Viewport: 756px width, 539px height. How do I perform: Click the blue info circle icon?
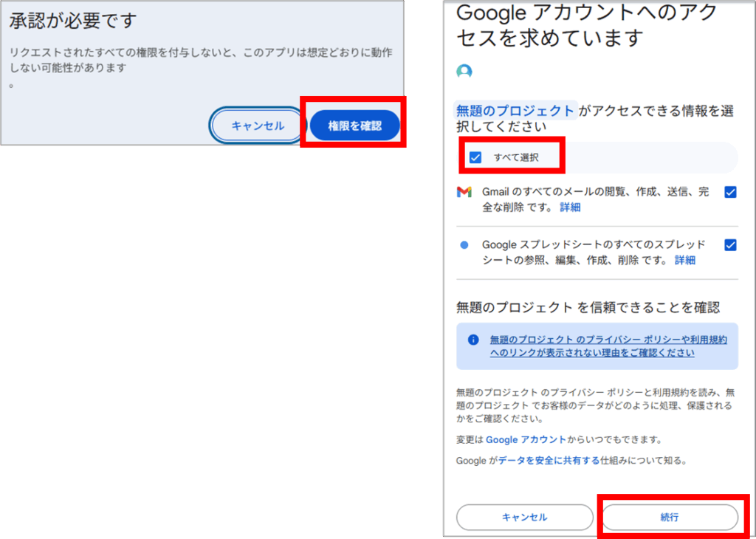[x=473, y=340]
